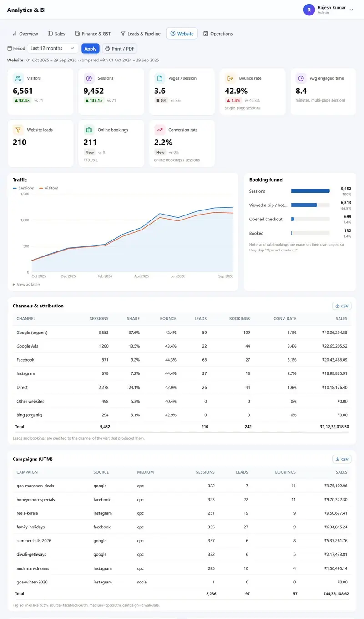Click the Other websites channel row
Viewport: 364px width, 619px height.
[182, 401]
